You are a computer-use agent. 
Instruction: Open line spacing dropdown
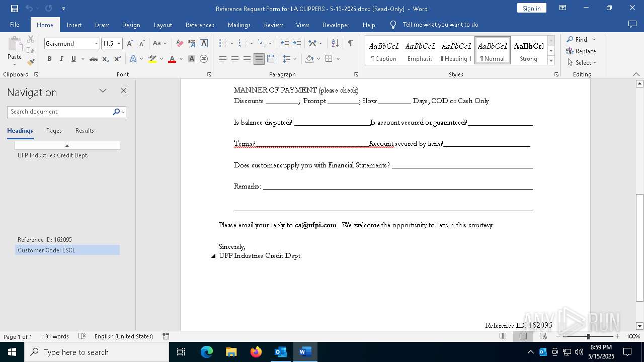point(290,59)
